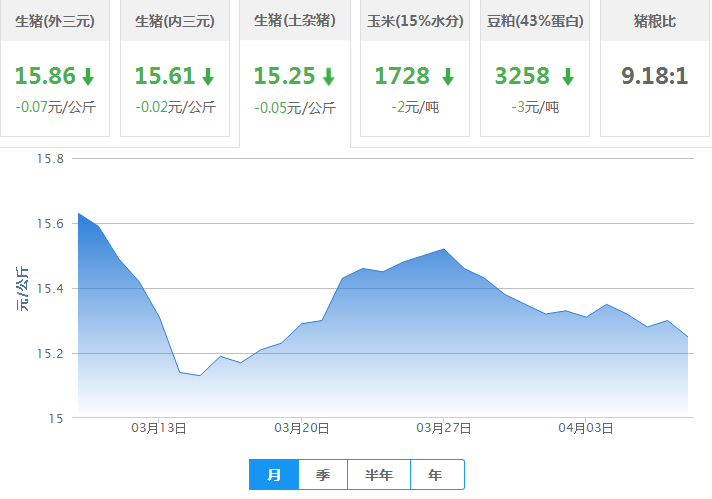Click the 元/公斤 y-axis title
Image resolution: width=712 pixels, height=499 pixels.
(x=23, y=289)
